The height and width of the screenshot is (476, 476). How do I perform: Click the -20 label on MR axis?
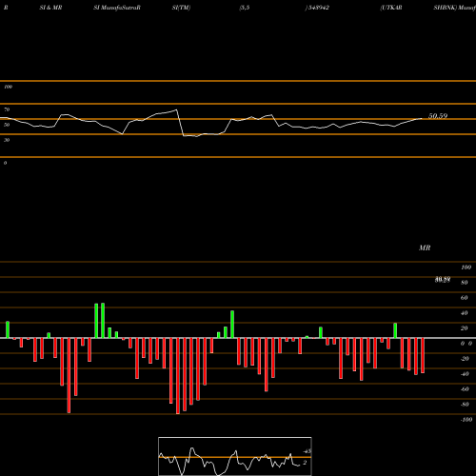point(465,359)
